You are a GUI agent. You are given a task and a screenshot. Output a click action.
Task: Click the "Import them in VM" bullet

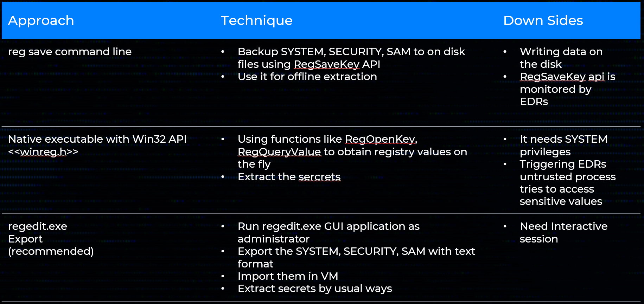pyautogui.click(x=288, y=276)
